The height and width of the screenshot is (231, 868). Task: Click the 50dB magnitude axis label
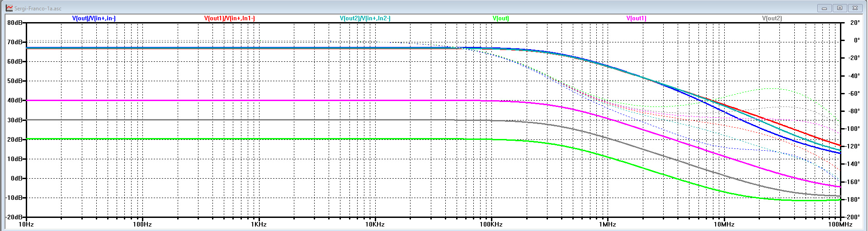click(14, 81)
